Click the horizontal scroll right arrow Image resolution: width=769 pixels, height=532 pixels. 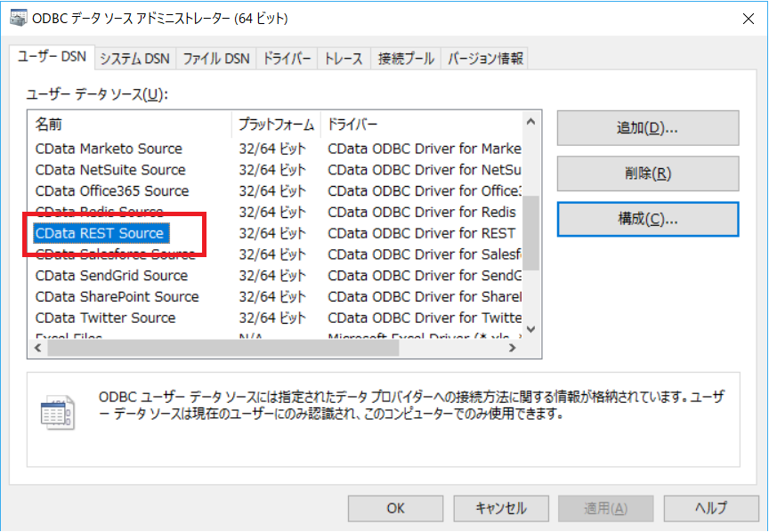tap(513, 348)
